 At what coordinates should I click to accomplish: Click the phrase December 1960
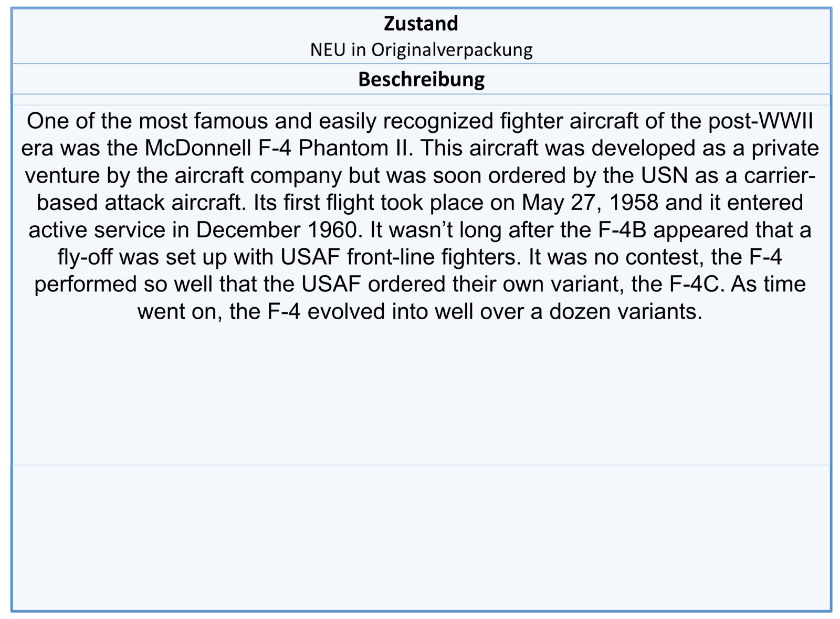279,230
